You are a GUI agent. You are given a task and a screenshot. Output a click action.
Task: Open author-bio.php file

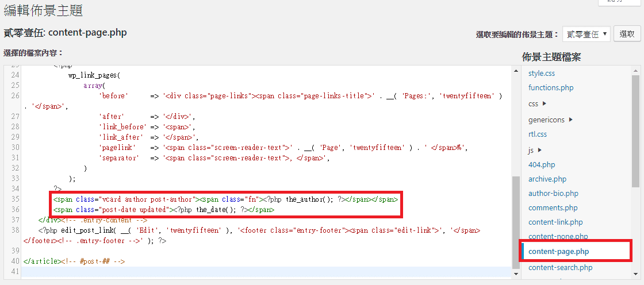553,194
